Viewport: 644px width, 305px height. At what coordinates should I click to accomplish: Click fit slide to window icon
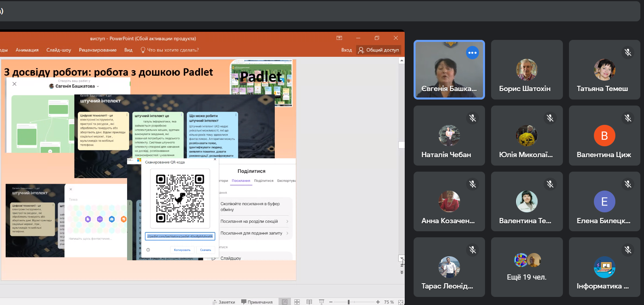pos(400,302)
